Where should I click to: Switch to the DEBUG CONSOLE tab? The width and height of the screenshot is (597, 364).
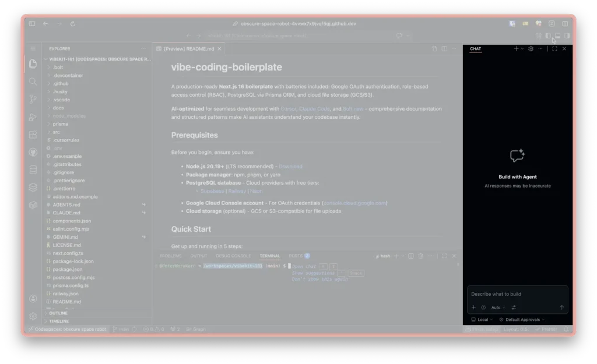point(233,256)
